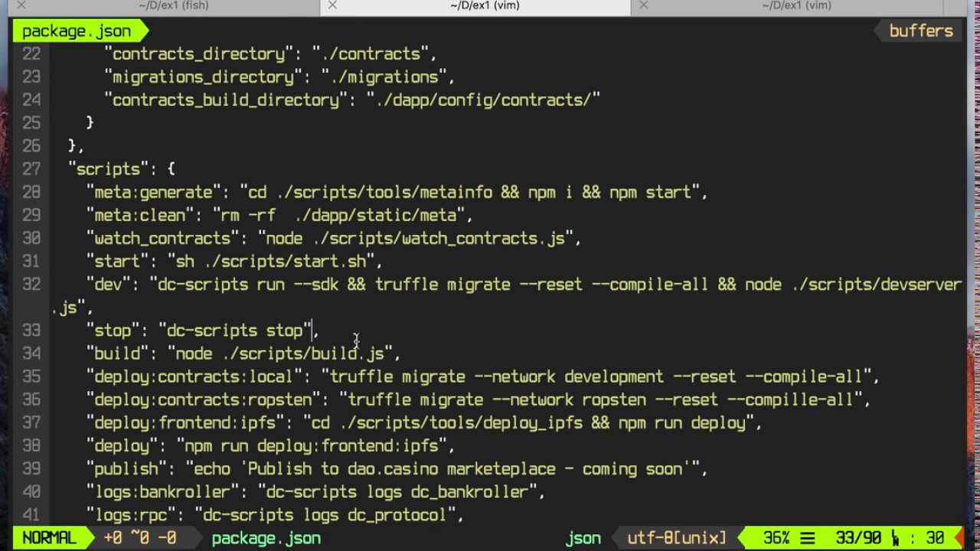This screenshot has height=551, width=980.
Task: Click the "./dapp/config/contracts/" value
Action: (484, 100)
